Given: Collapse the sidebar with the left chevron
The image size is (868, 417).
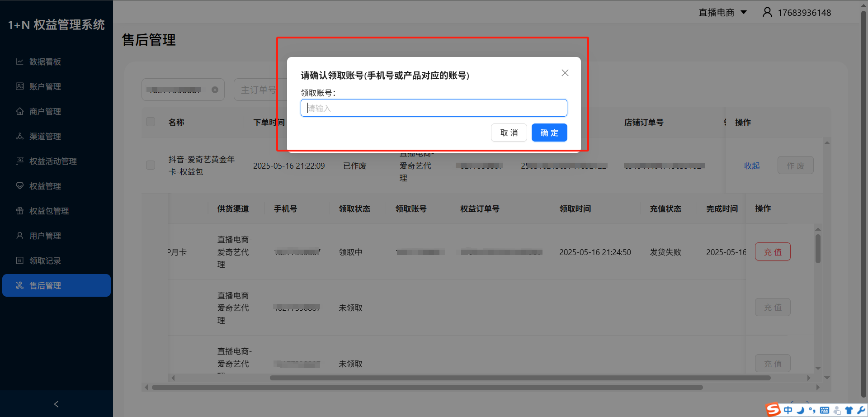Looking at the screenshot, I should 56,404.
